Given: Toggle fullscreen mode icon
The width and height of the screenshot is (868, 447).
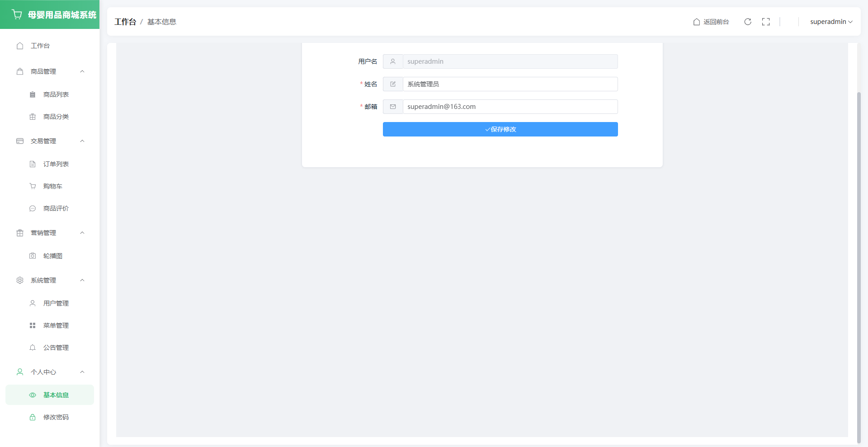Looking at the screenshot, I should tap(766, 22).
